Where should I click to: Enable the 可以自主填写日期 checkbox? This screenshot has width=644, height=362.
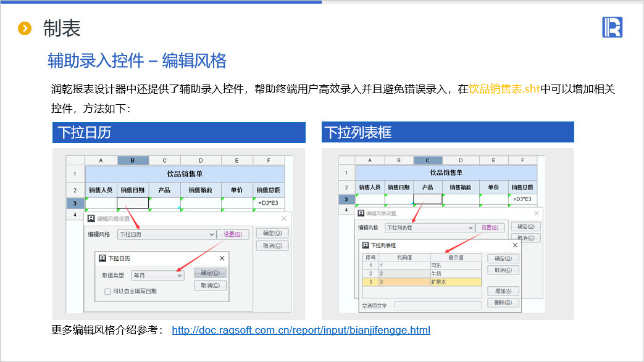click(x=108, y=292)
